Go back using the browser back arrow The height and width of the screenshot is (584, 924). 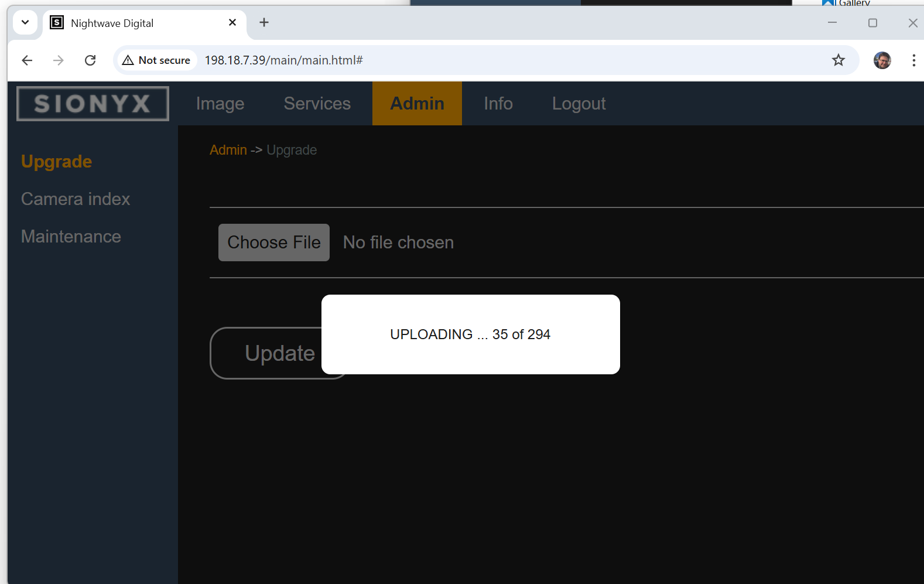pyautogui.click(x=27, y=60)
